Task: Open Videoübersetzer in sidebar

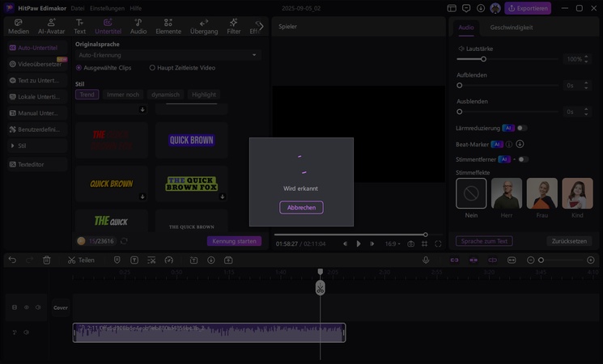Action: (37, 64)
